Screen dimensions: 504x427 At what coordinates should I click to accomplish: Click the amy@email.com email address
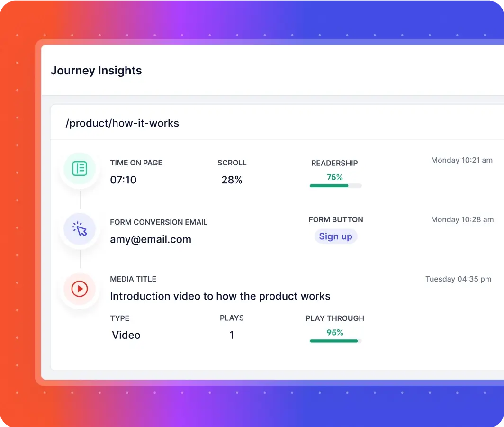click(x=151, y=239)
